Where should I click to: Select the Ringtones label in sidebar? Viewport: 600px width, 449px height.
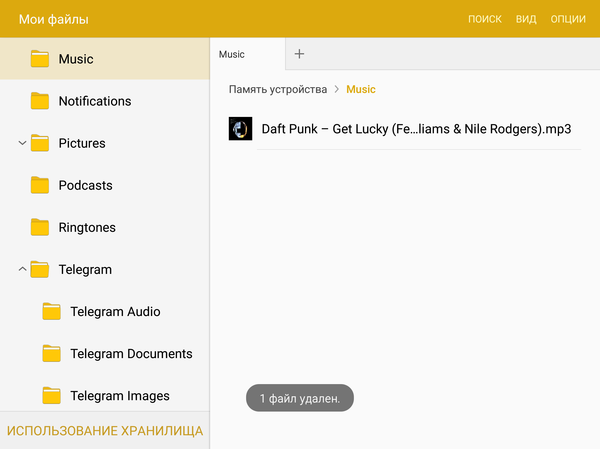pyautogui.click(x=87, y=227)
